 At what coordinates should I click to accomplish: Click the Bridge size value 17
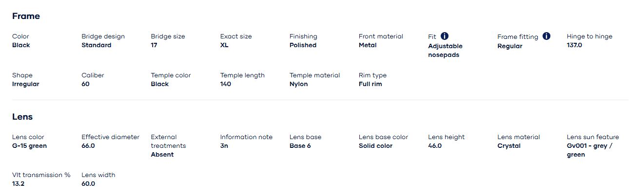pos(154,45)
